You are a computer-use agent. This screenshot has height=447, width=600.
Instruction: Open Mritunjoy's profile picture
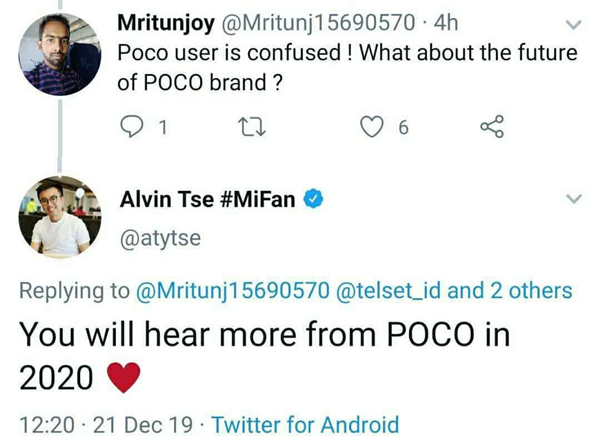[60, 54]
